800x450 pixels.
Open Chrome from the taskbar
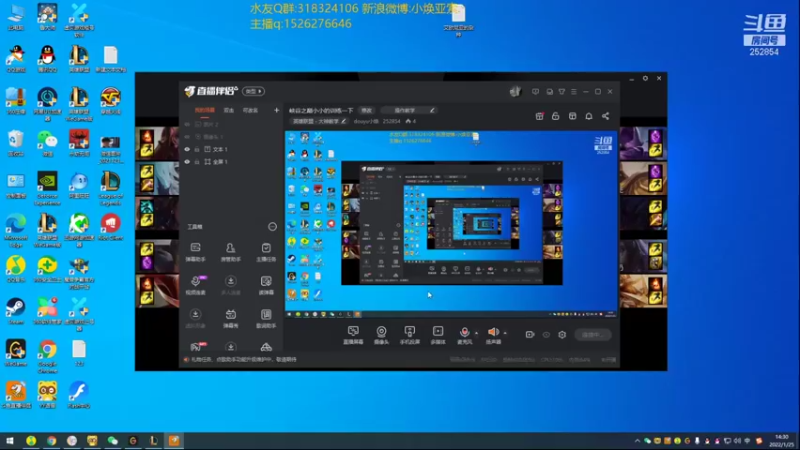pos(52,441)
